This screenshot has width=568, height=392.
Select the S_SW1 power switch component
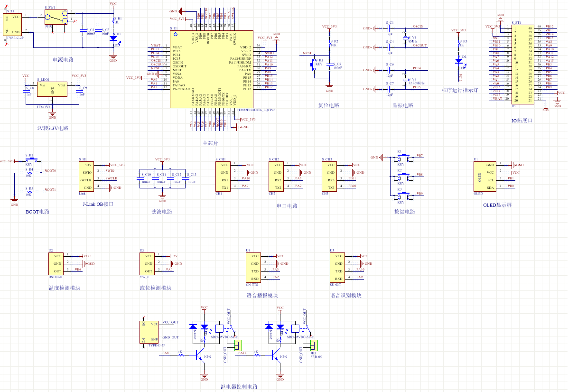pyautogui.click(x=56, y=17)
